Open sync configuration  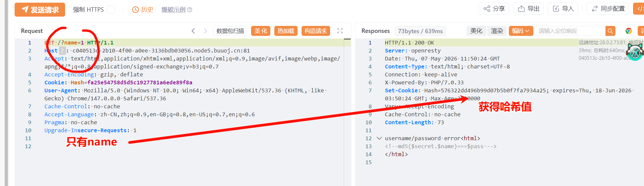[x=608, y=9]
